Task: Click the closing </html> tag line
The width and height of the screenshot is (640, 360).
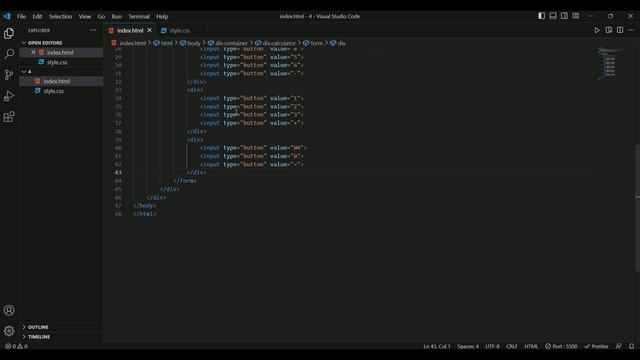Action: tap(145, 214)
